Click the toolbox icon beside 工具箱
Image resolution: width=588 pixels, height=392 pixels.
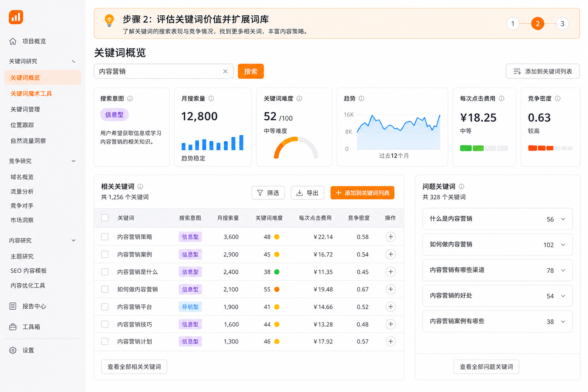coord(13,327)
